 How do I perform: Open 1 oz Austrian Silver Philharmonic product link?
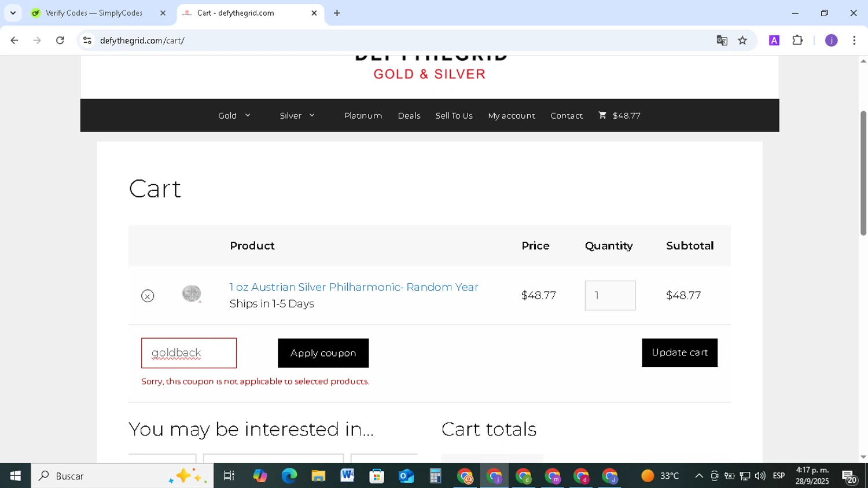(354, 287)
